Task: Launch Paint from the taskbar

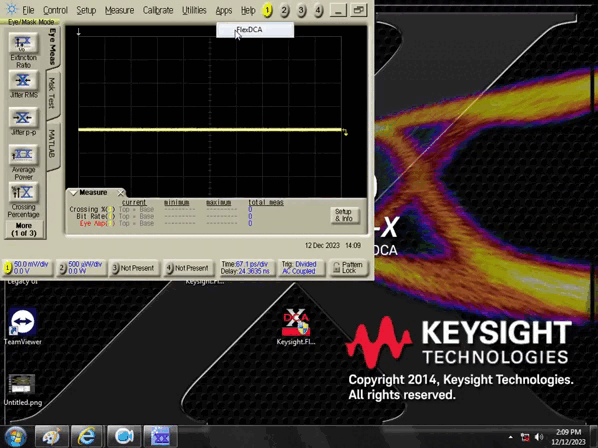Action: (x=51, y=437)
